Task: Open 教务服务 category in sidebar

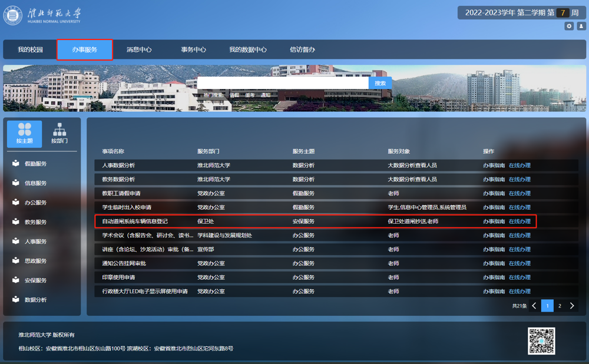Action: coord(36,222)
